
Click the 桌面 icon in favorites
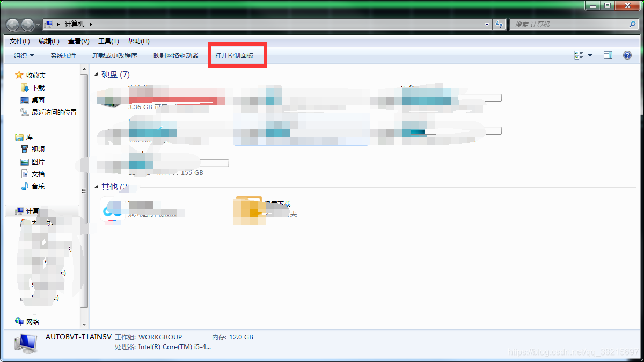pyautogui.click(x=24, y=100)
